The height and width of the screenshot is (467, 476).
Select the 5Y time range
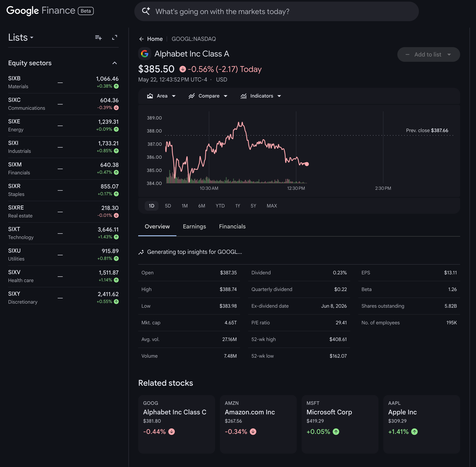point(253,206)
